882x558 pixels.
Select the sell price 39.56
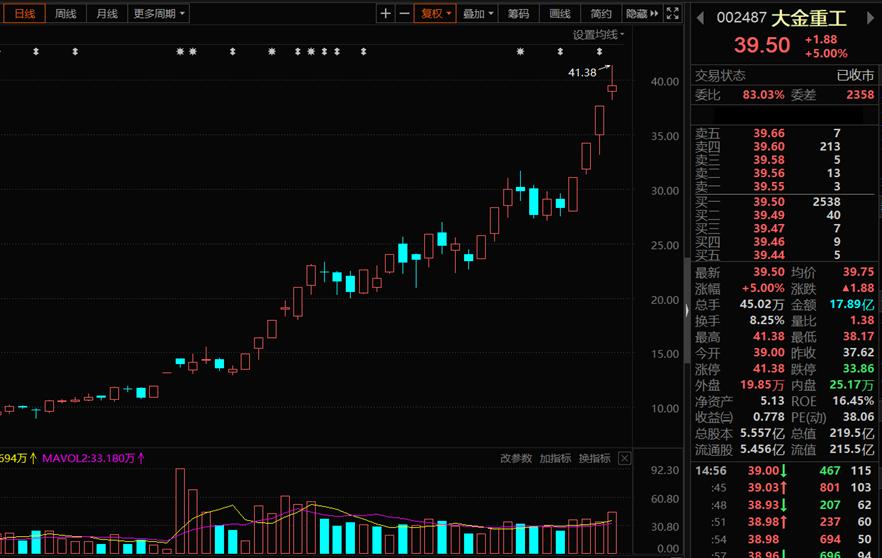coord(769,173)
